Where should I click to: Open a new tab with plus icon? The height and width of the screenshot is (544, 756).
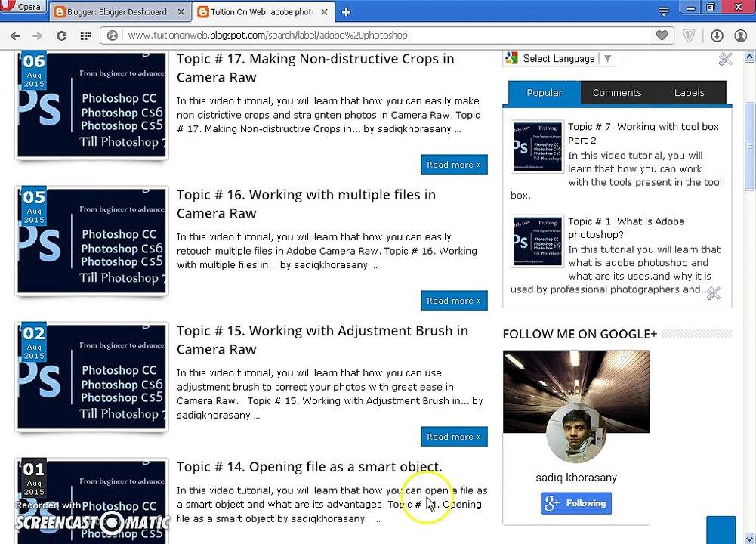(346, 12)
